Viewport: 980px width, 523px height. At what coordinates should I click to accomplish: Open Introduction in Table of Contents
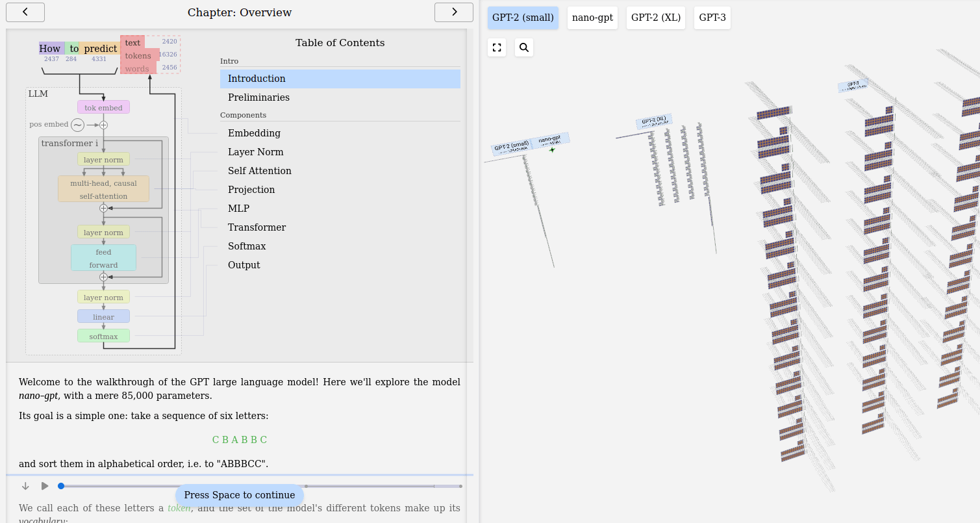[x=340, y=79]
